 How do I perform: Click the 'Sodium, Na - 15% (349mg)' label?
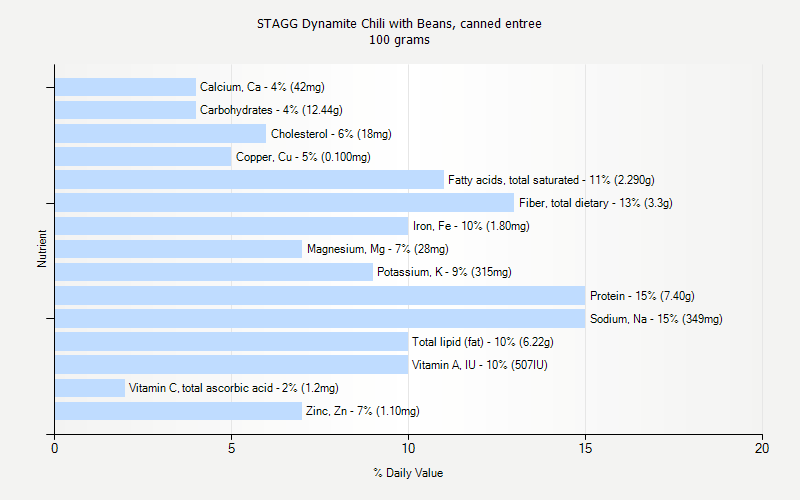pos(656,318)
